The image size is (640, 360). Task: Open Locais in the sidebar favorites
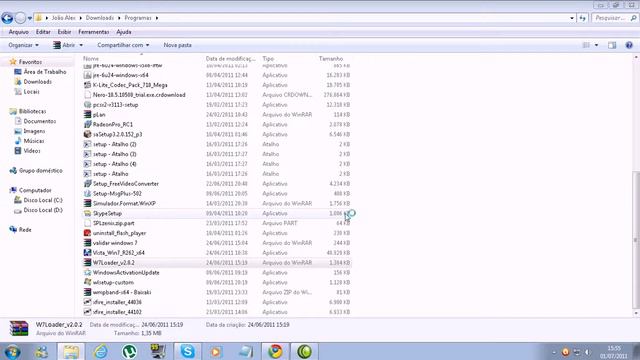31,91
